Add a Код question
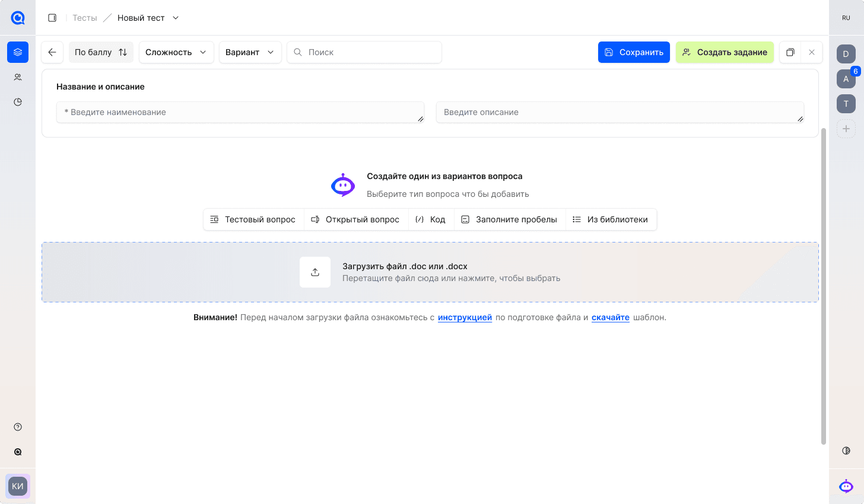The width and height of the screenshot is (864, 504). coord(431,219)
